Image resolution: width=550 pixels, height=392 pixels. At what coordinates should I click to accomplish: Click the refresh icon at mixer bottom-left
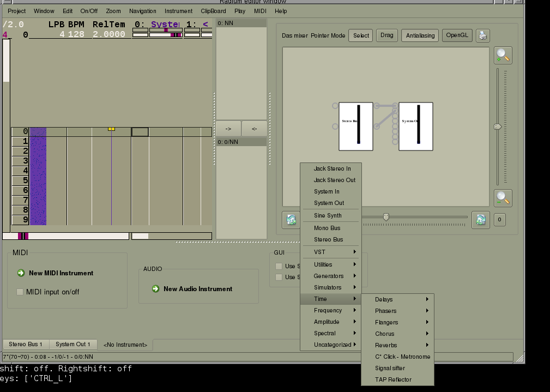pyautogui.click(x=291, y=220)
